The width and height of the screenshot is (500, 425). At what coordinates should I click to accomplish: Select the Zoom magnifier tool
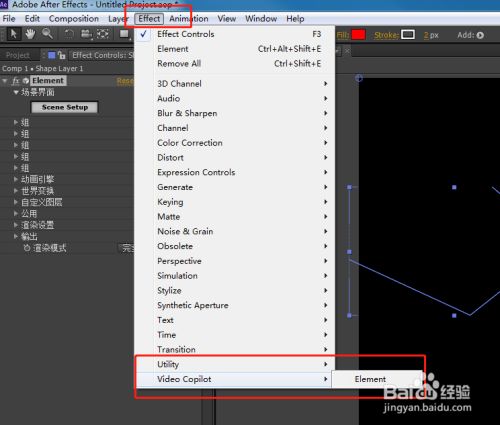click(x=48, y=34)
